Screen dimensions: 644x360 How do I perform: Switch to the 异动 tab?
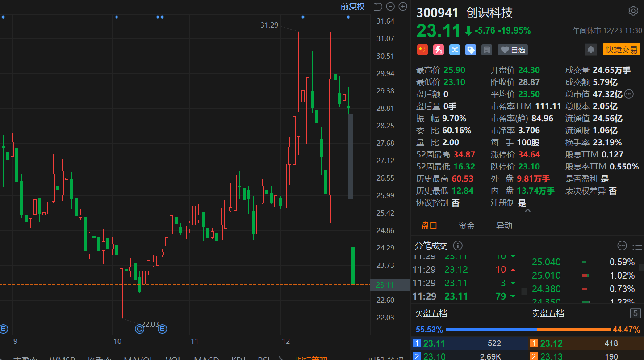[504, 226]
